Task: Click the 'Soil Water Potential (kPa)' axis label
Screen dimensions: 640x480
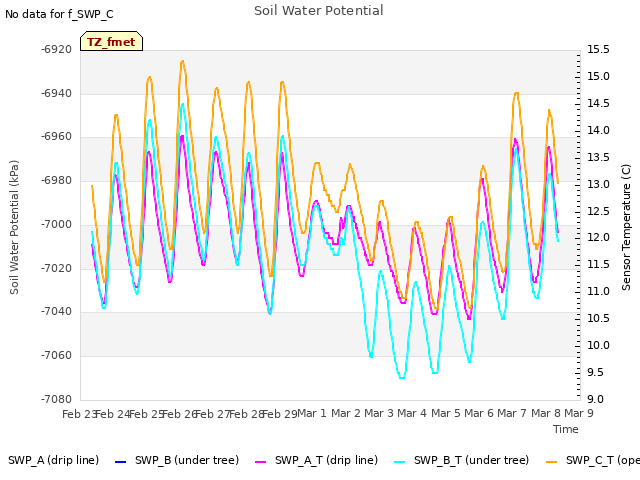Action: tap(14, 227)
